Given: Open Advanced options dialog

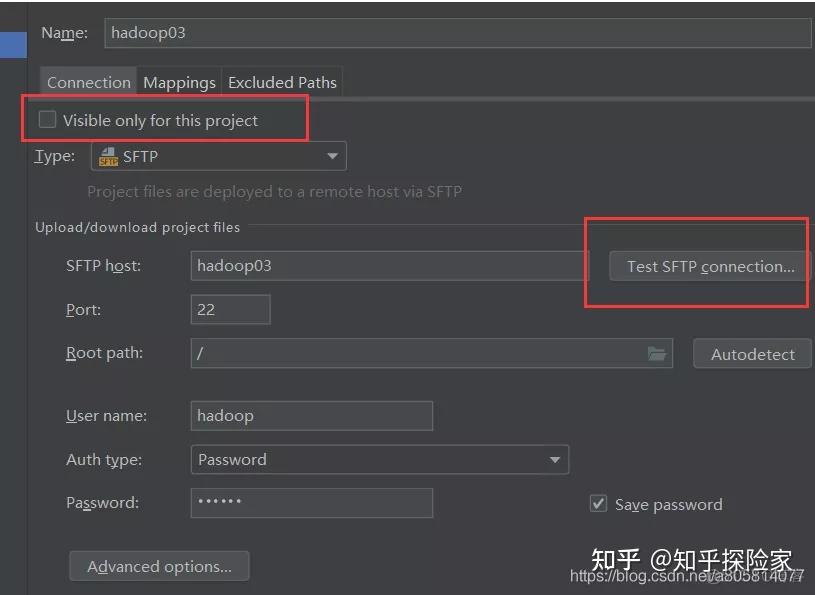Looking at the screenshot, I should point(159,566).
